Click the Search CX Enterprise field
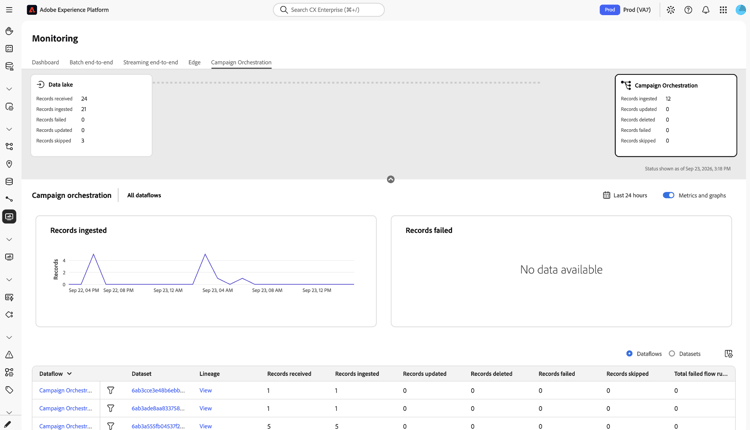This screenshot has height=430, width=750. click(329, 10)
